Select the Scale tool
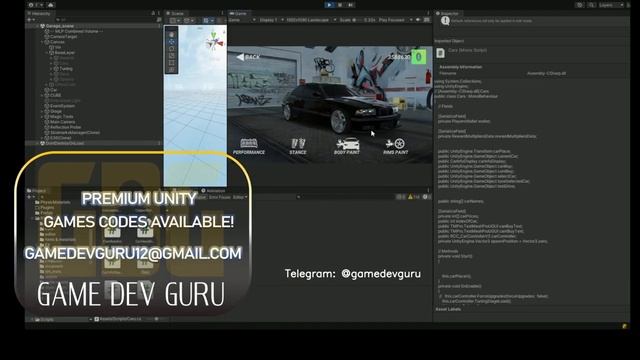Viewport: 640px width, 360px height. click(x=171, y=56)
